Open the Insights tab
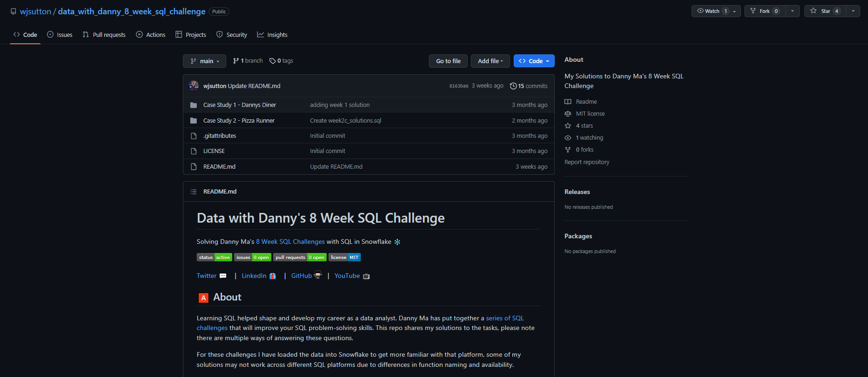868x377 pixels. [x=272, y=35]
